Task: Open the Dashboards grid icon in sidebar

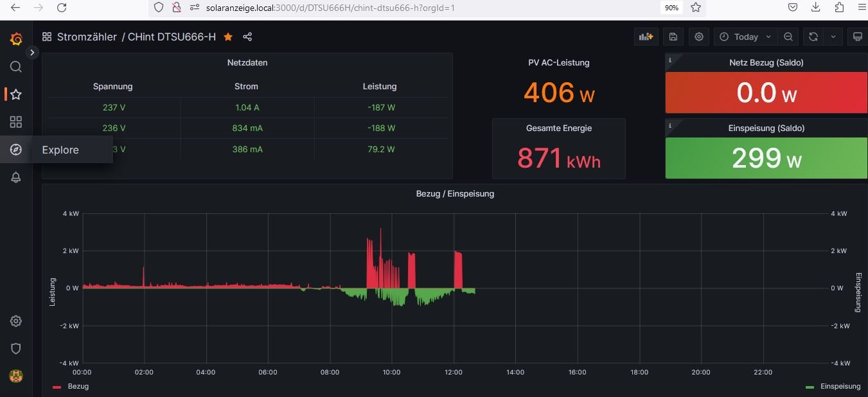Action: [16, 122]
